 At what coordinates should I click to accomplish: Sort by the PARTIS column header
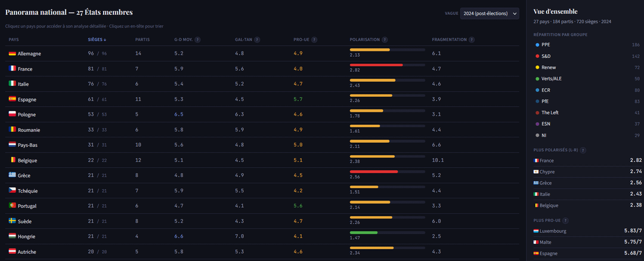tap(143, 40)
